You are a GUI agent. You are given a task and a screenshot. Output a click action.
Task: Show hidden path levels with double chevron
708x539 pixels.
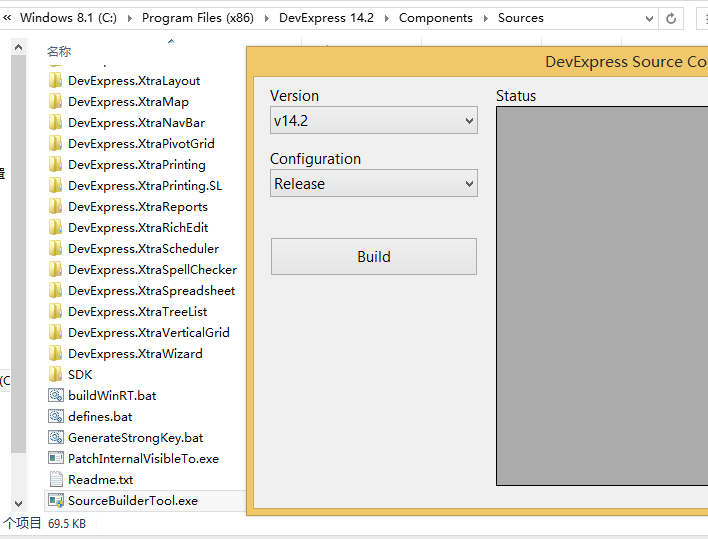point(7,18)
